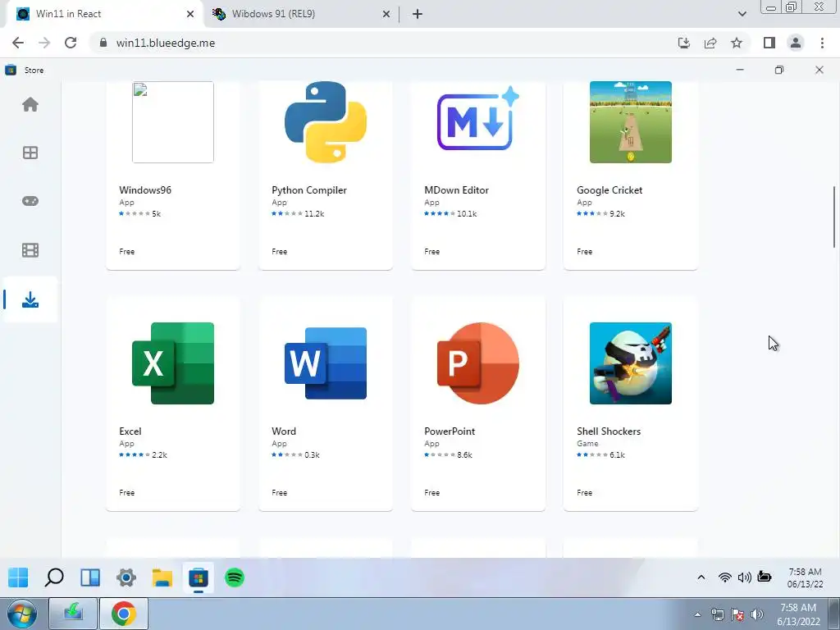Open File Explorer in Win11 taskbar
The width and height of the screenshot is (840, 630).
(162, 577)
